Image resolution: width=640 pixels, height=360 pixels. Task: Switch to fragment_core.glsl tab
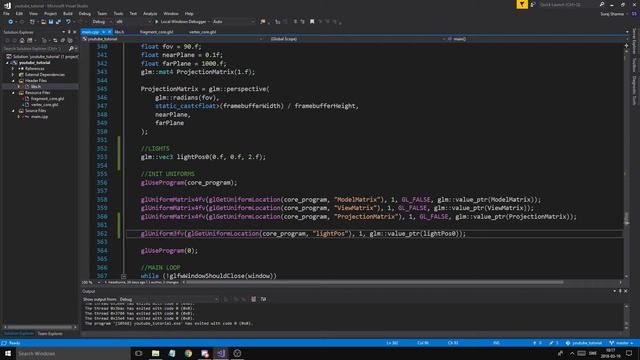(156, 32)
